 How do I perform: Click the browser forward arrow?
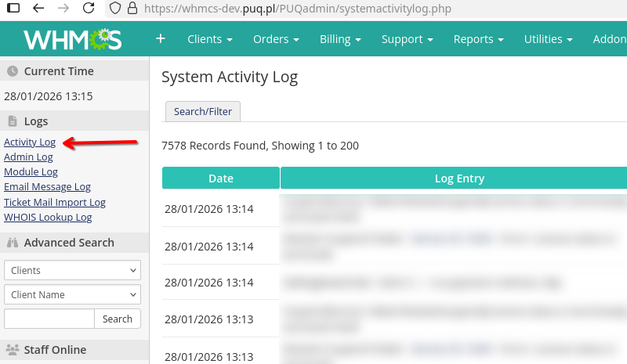63,9
